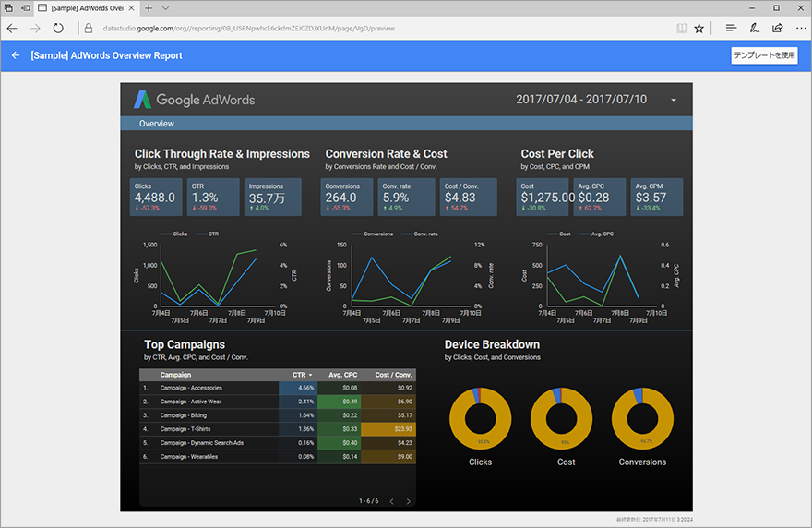Open a new tab with plus icon

[x=149, y=8]
